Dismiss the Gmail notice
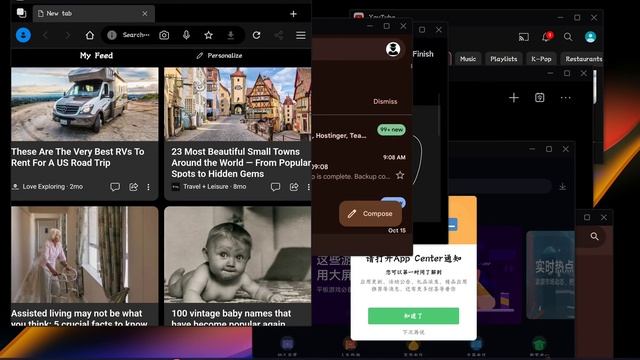 385,101
